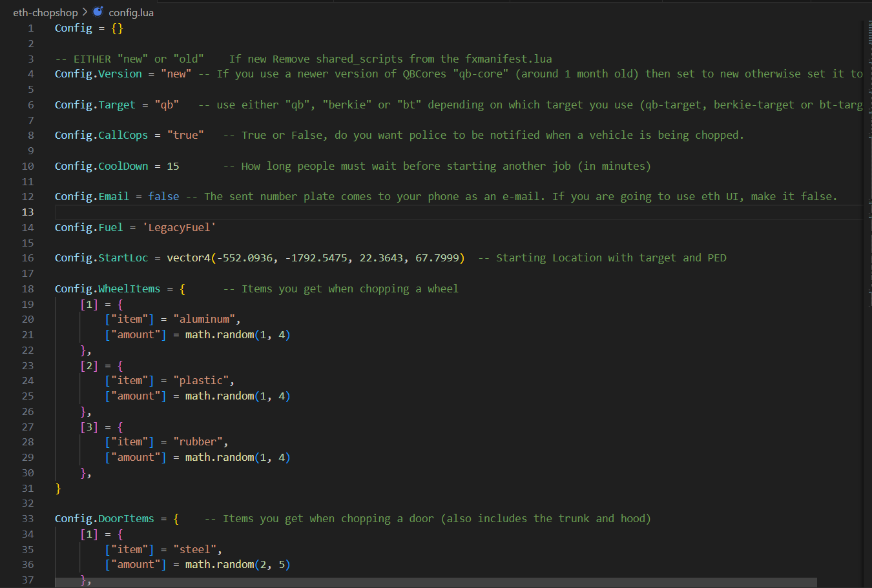Click the breadcrumb chevron separator
This screenshot has width=872, height=588.
(x=85, y=12)
